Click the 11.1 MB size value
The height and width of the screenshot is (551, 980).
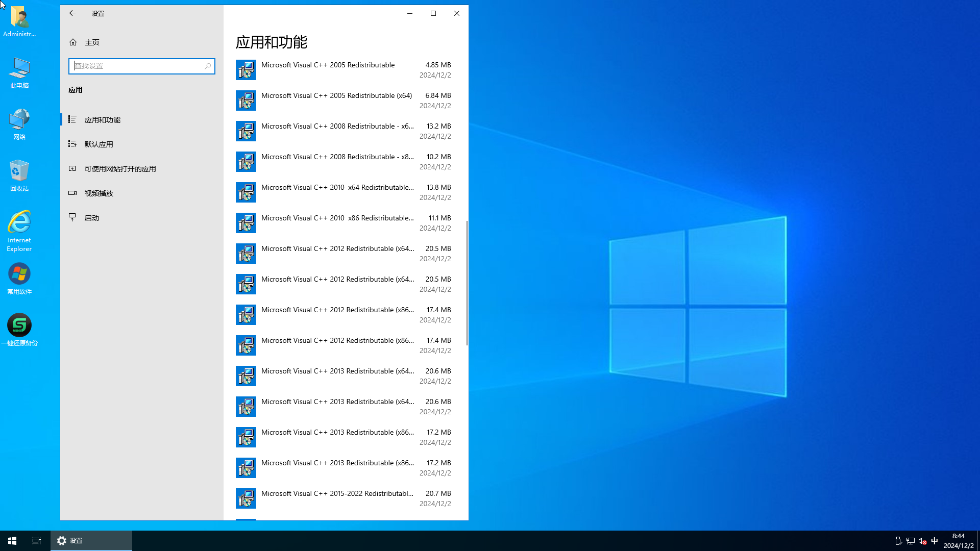coord(439,218)
